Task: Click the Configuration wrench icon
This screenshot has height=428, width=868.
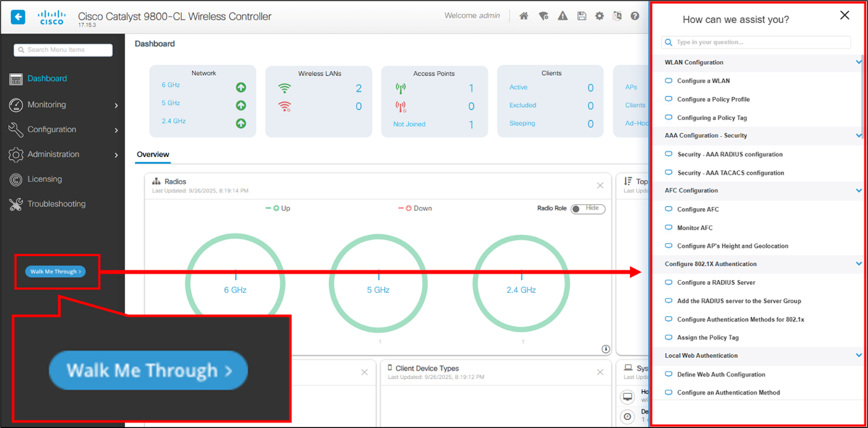Action: pos(15,129)
